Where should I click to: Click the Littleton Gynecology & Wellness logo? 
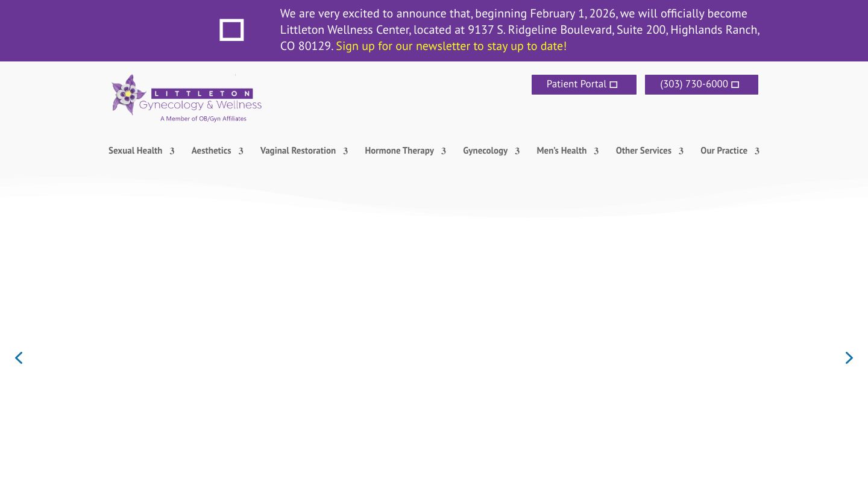(187, 98)
